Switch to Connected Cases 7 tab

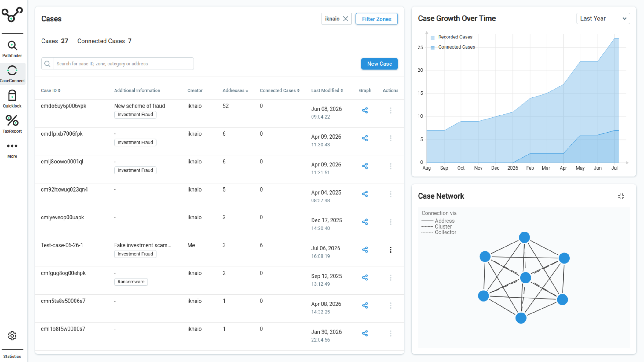(x=104, y=41)
